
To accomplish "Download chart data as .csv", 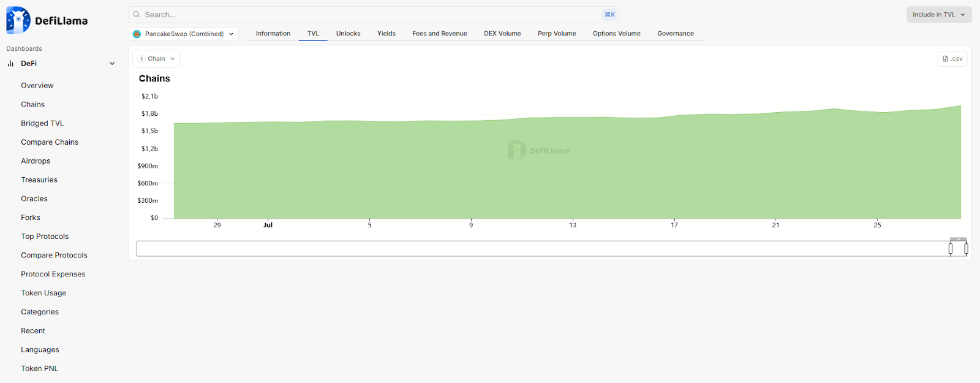I will pyautogui.click(x=952, y=59).
